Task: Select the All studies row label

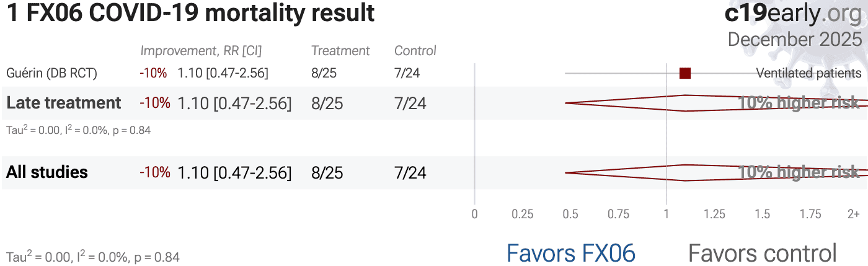Action: (x=47, y=172)
